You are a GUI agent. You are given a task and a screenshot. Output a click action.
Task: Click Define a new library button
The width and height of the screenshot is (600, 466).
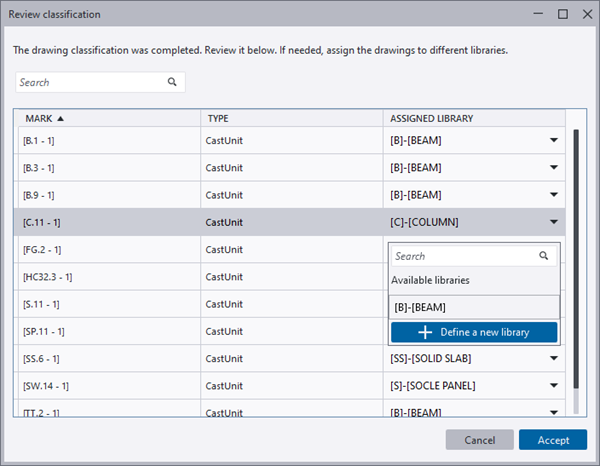(x=474, y=332)
